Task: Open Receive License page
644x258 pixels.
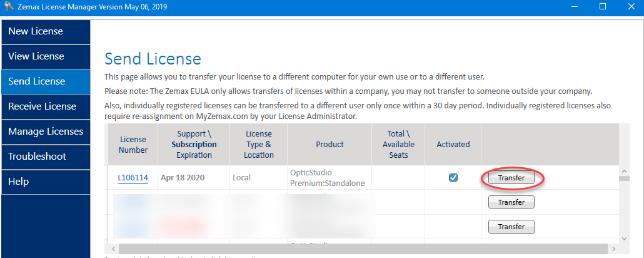Action: (46, 107)
